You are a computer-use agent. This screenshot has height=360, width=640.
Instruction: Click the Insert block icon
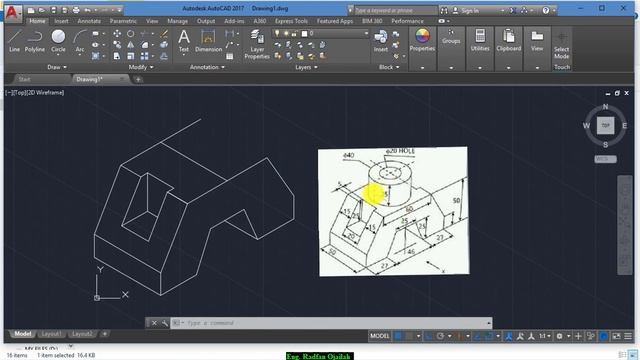coord(381,40)
